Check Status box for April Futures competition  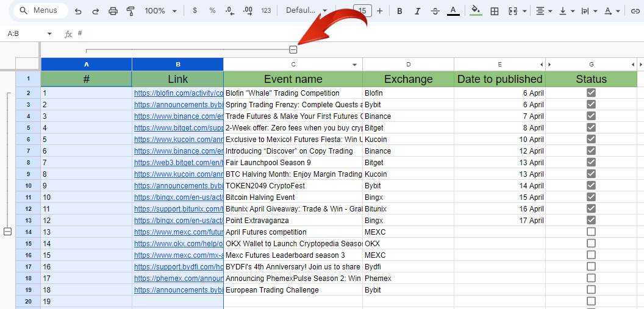coord(591,232)
